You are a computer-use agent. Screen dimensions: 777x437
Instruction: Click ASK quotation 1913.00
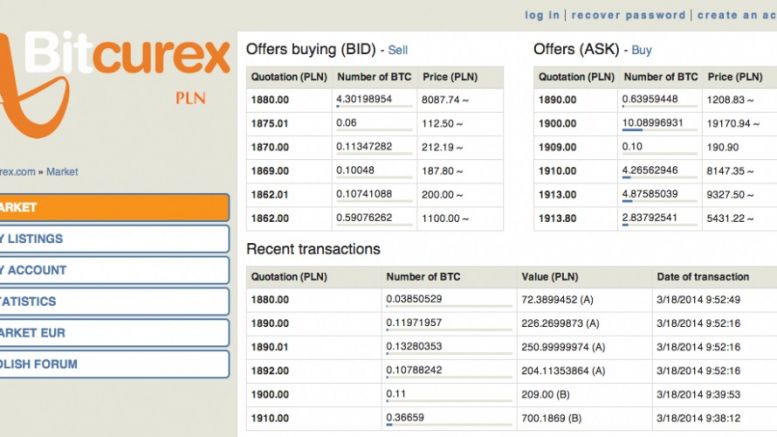tap(557, 195)
